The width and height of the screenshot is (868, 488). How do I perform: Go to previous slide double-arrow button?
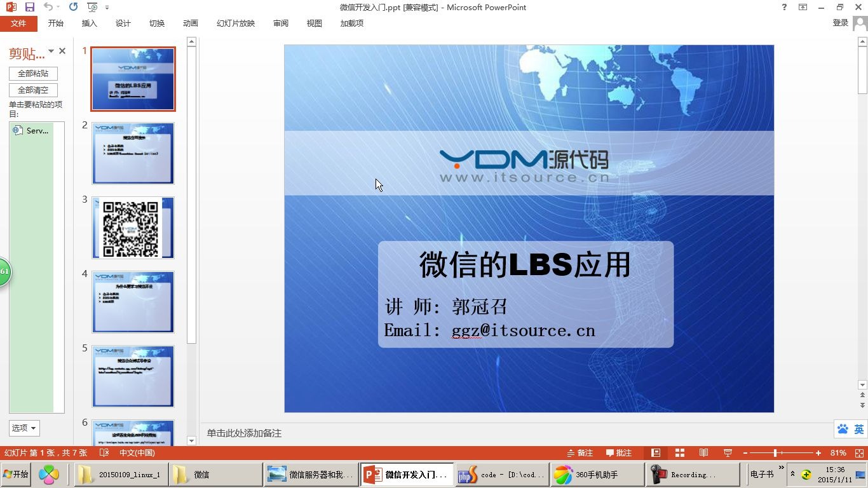[x=862, y=396]
